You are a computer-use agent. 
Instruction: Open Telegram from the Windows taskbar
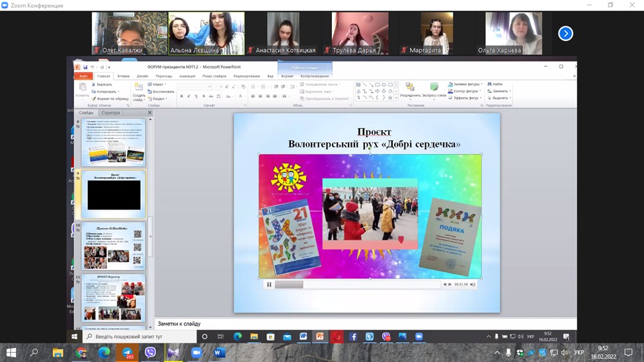tap(127, 353)
